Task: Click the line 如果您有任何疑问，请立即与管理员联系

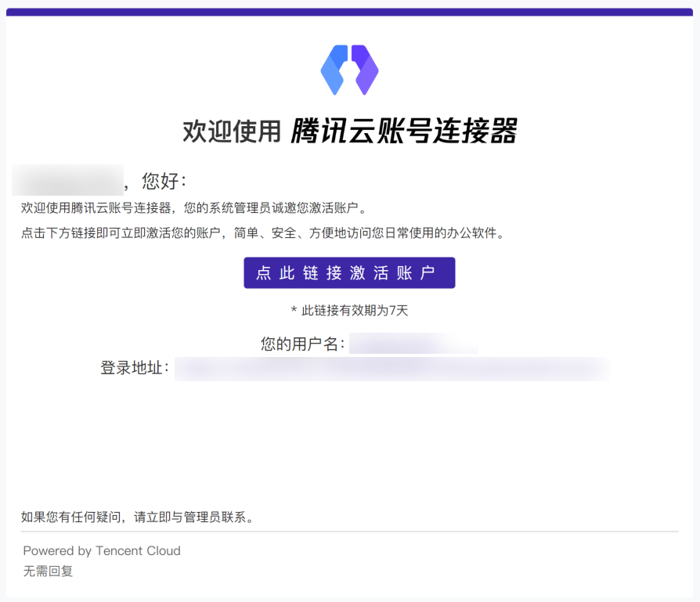Action: tap(137, 517)
